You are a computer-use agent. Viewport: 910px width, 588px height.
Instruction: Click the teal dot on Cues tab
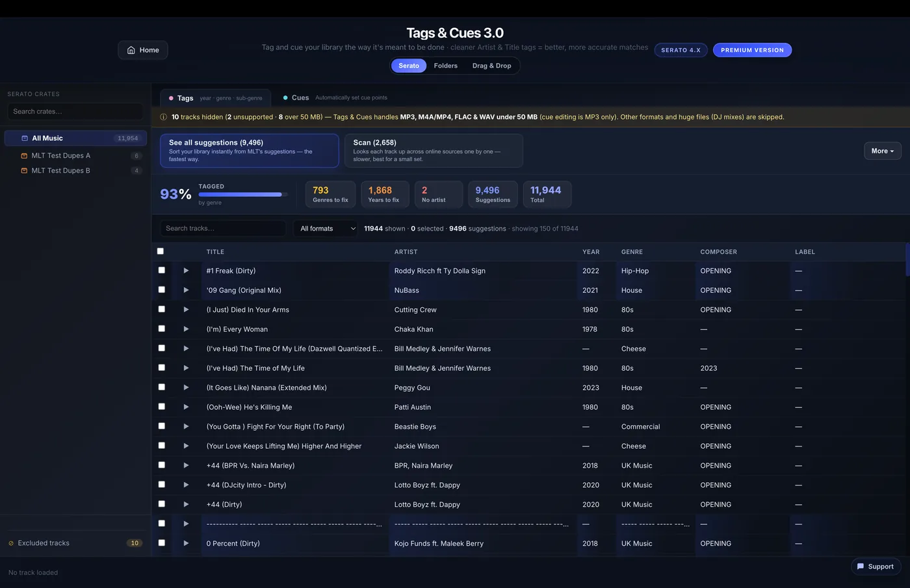pos(285,97)
